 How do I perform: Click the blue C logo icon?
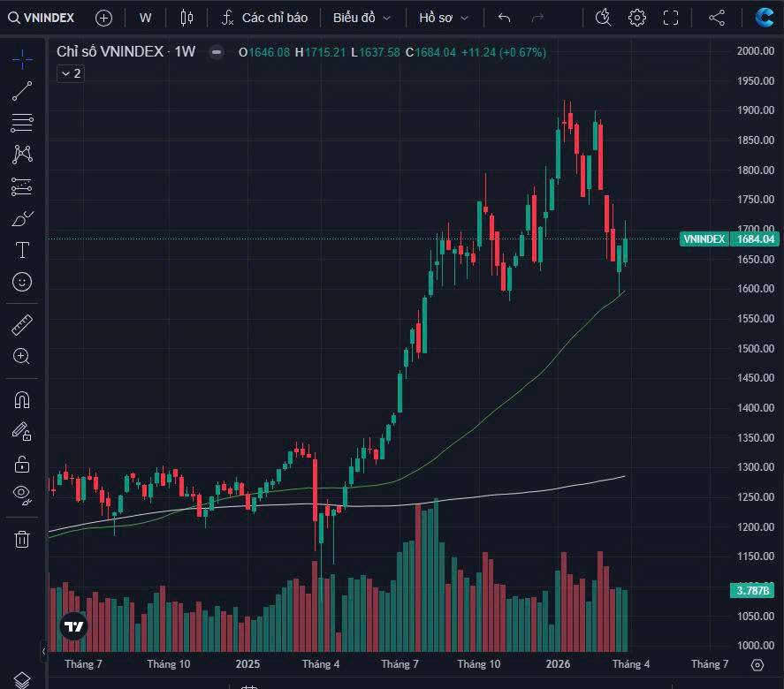point(765,18)
